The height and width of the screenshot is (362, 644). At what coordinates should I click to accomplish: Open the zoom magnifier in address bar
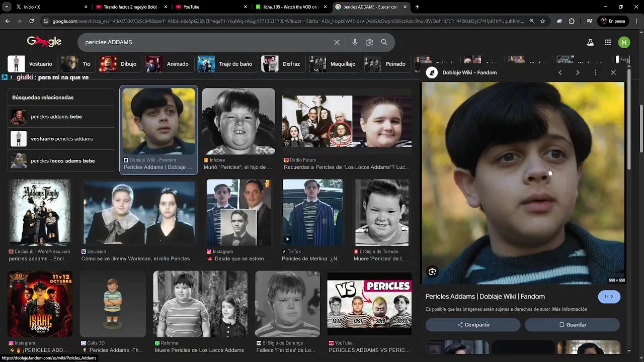(x=531, y=21)
